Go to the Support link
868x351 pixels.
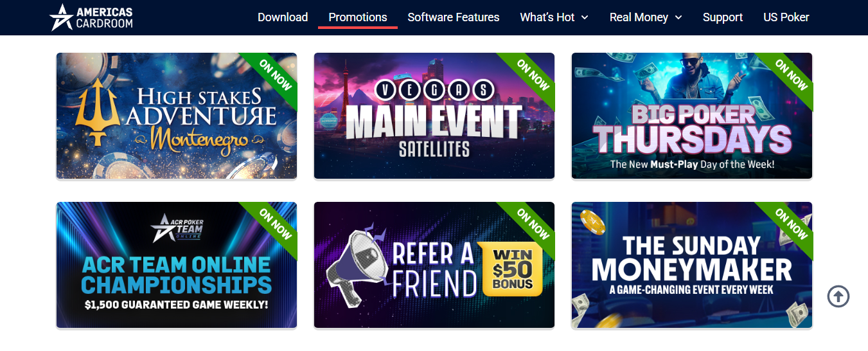723,17
